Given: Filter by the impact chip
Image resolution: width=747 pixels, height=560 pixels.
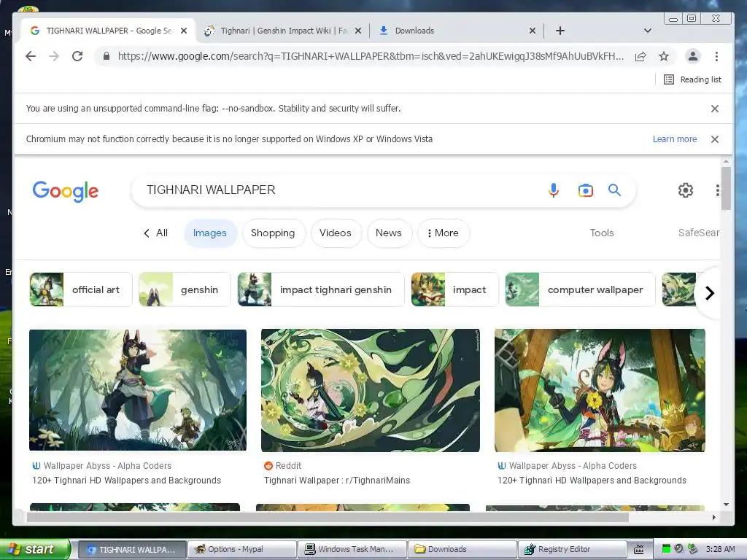Looking at the screenshot, I should coord(454,289).
